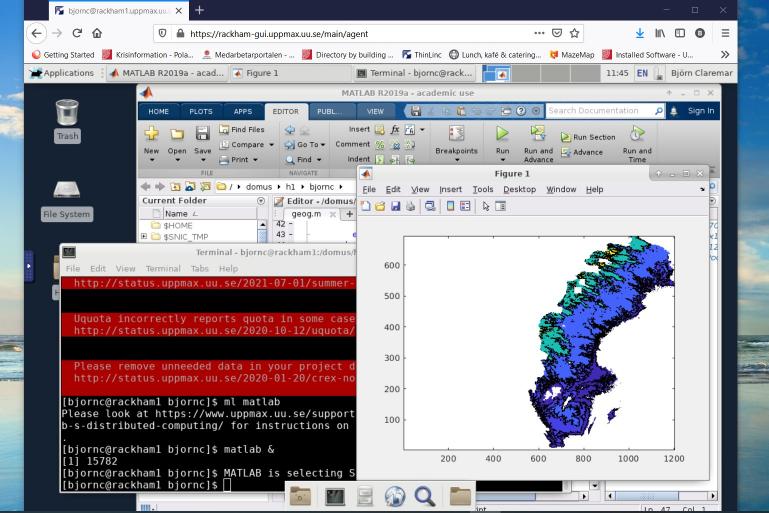Expand the Compare dropdown

pyautogui.click(x=271, y=145)
